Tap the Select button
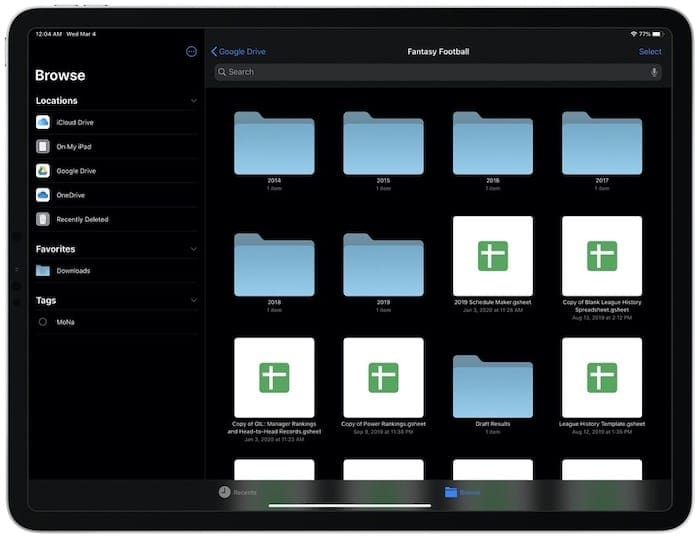Screen dimensions: 700x539 coord(650,52)
